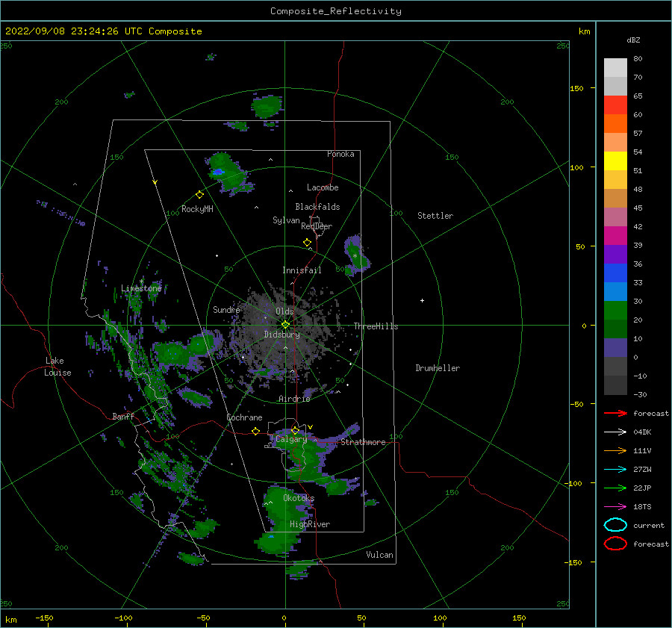The height and width of the screenshot is (628, 672).
Task: Click the yellow radar-center diamond between Olds and Didsbury
Action: (285, 325)
